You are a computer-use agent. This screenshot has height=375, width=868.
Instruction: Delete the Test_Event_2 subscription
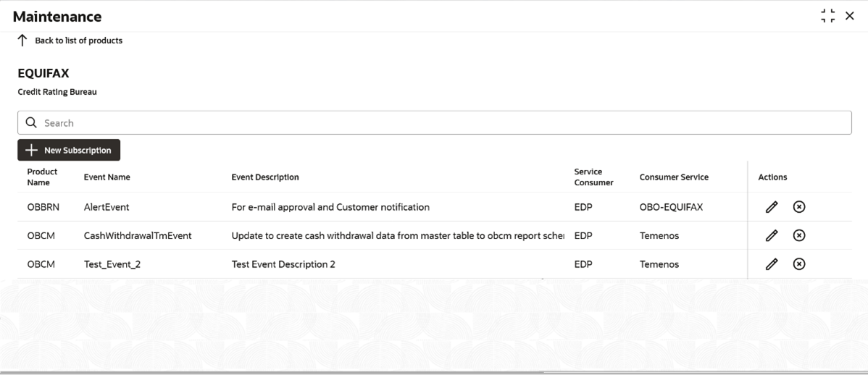[798, 264]
